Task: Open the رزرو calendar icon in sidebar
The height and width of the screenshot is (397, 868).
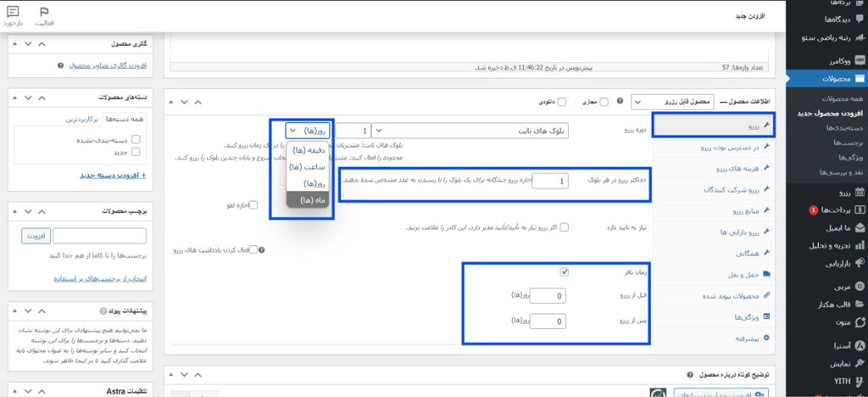Action: tap(860, 193)
